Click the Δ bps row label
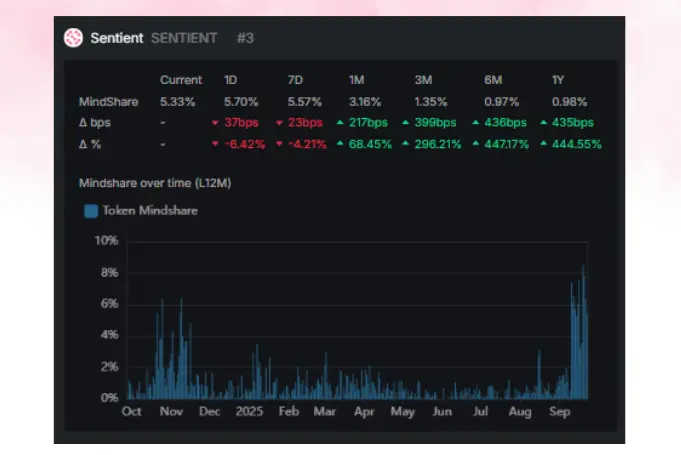Viewport: 681px width, 455px height. (95, 122)
